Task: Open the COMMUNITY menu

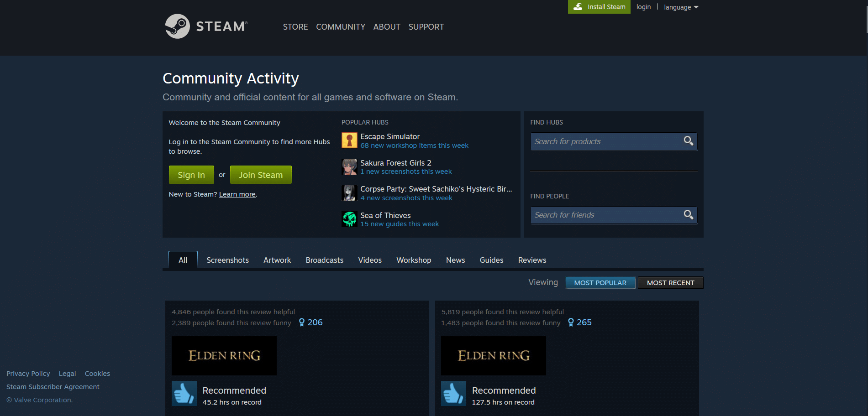Action: [341, 27]
